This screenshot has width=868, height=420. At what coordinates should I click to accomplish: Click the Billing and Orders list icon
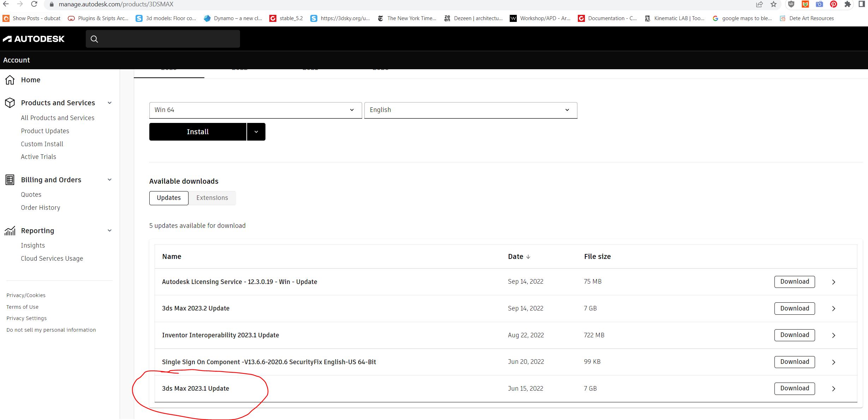coord(10,180)
